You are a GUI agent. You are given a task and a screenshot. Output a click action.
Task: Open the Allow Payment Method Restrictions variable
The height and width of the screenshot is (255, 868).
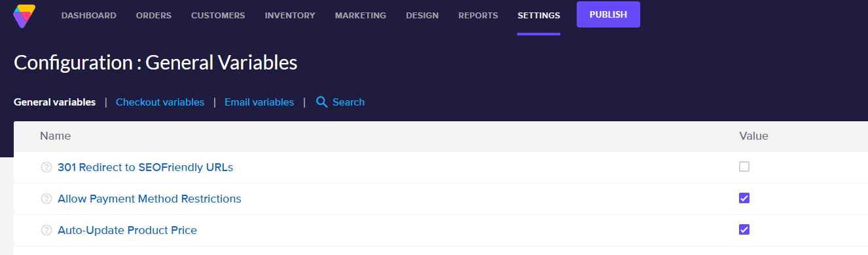tap(149, 199)
